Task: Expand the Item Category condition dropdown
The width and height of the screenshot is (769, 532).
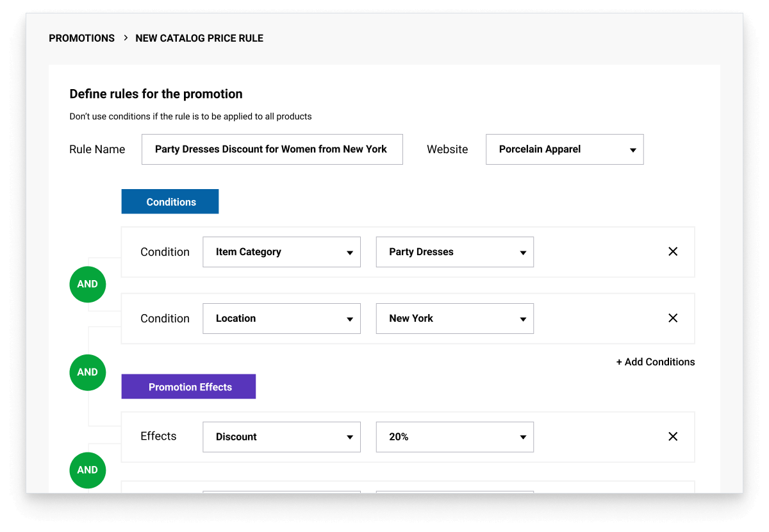Action: 281,252
